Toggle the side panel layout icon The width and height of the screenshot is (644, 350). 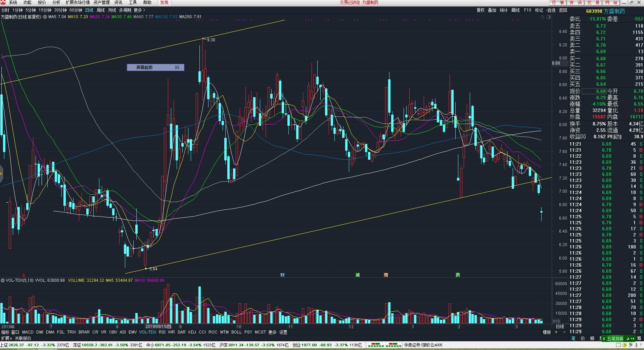pyautogui.click(x=548, y=17)
